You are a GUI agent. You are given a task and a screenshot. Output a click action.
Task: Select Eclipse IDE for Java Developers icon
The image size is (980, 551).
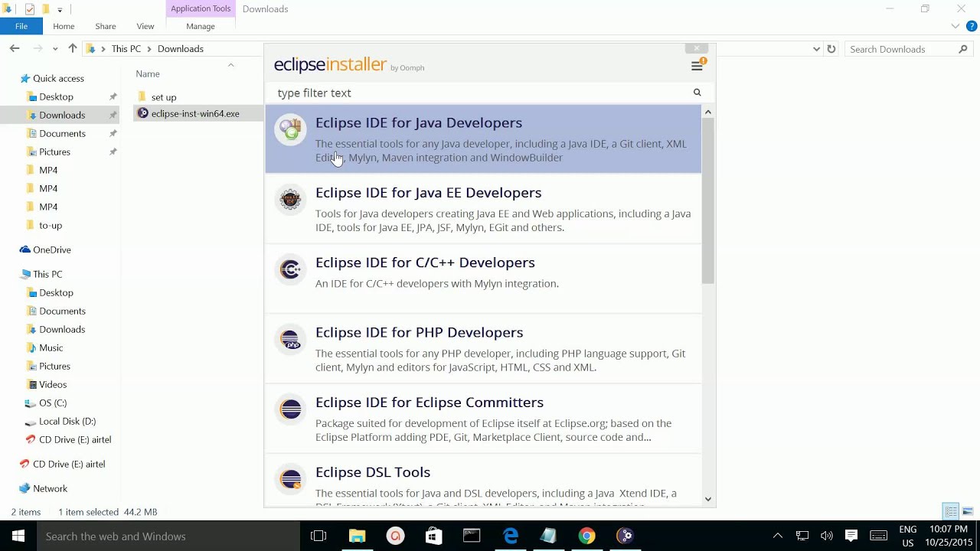[290, 130]
